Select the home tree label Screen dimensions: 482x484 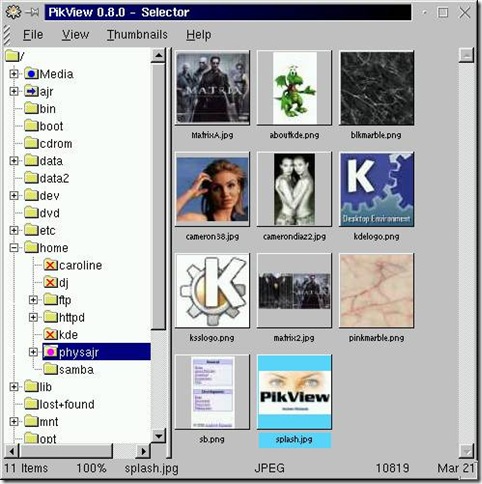54,248
